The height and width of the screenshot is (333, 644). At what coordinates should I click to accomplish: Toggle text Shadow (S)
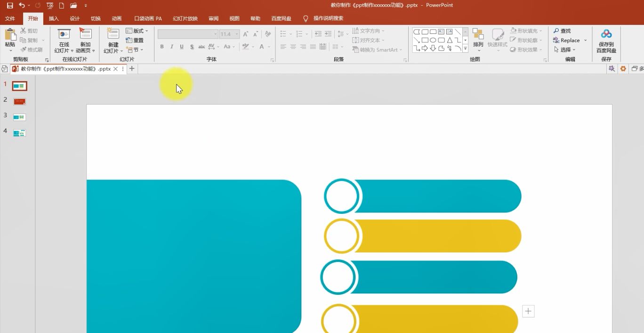tap(192, 47)
